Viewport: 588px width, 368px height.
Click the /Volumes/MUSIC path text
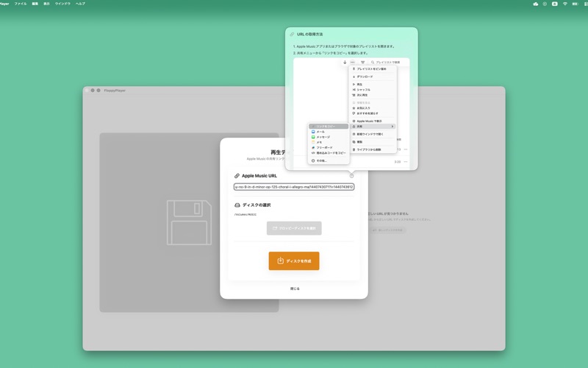(245, 214)
